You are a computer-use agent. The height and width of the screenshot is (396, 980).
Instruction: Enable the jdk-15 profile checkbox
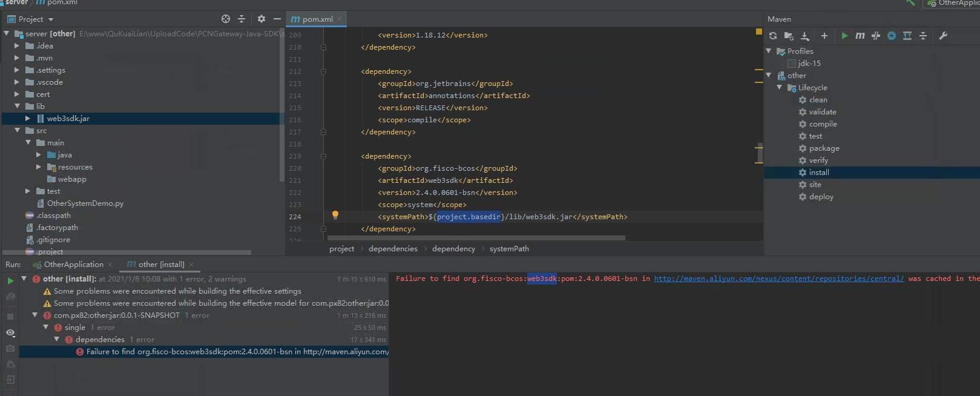(x=792, y=64)
